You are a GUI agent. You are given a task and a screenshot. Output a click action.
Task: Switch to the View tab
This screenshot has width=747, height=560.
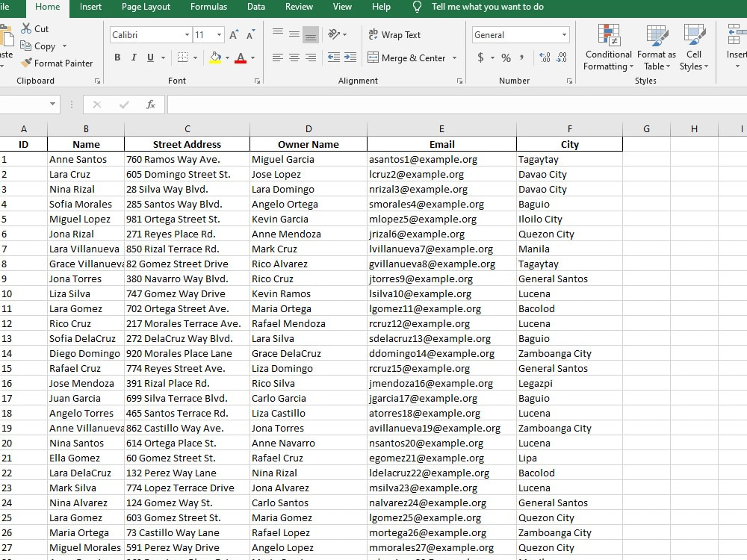pos(342,7)
